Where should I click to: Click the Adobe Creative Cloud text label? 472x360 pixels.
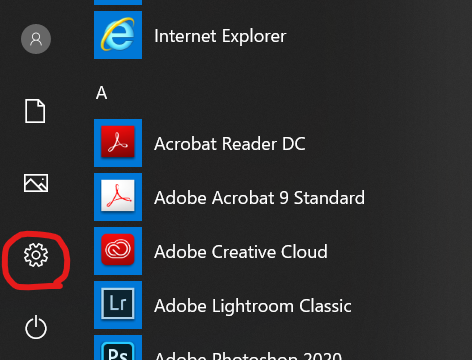point(241,252)
